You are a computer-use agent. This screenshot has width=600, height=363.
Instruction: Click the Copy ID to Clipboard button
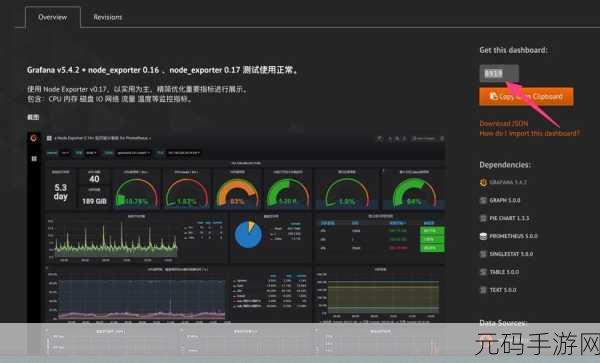(526, 96)
